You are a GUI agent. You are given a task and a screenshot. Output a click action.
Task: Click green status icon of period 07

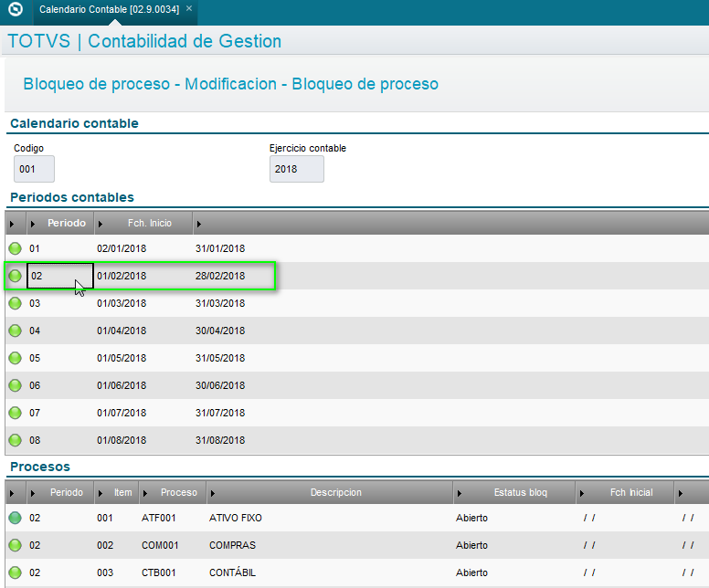click(15, 413)
